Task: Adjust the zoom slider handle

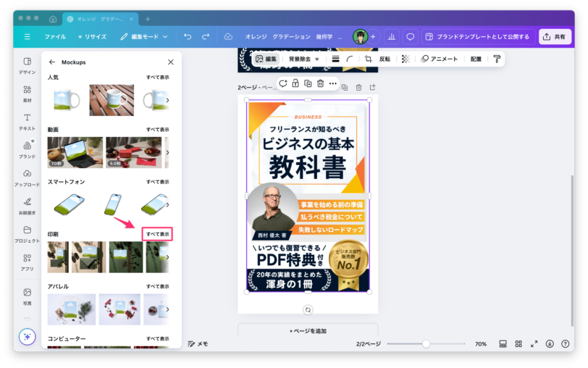Action: pyautogui.click(x=426, y=343)
